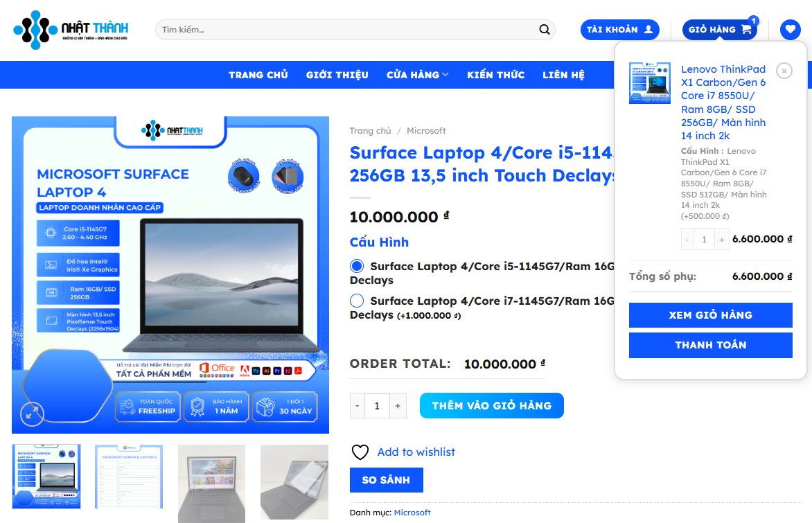
Task: Click the shopping cart icon in Giỏ Hàng
Action: 746,30
